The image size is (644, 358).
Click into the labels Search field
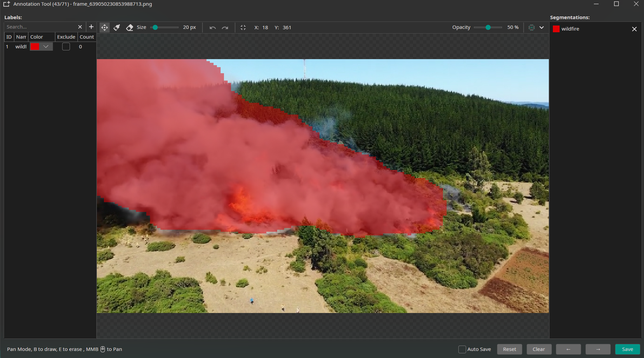[x=40, y=27]
